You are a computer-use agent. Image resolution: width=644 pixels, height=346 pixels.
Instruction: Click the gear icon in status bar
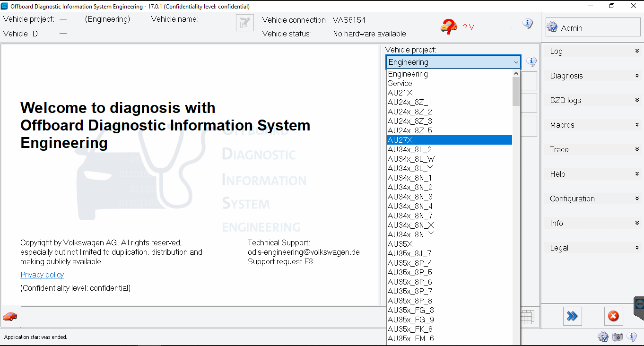tap(603, 337)
